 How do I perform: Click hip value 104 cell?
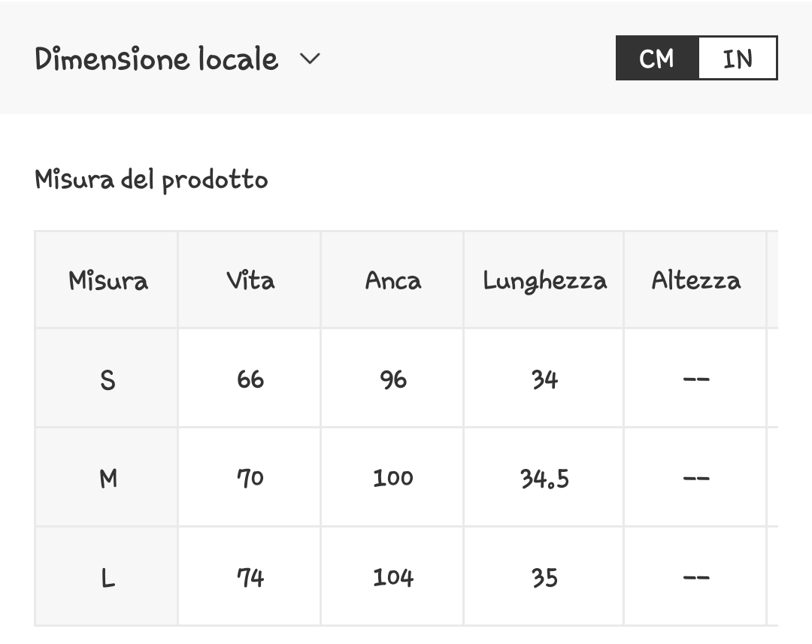(392, 577)
